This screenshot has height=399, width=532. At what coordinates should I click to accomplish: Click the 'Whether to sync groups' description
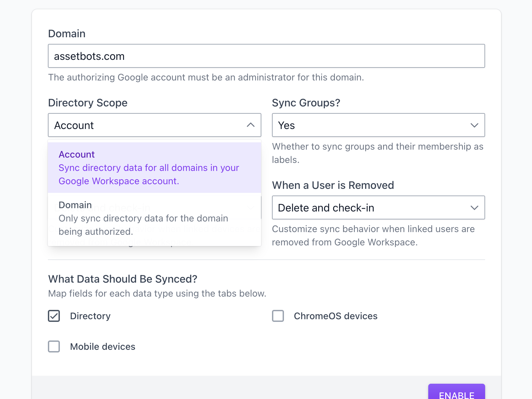(378, 153)
